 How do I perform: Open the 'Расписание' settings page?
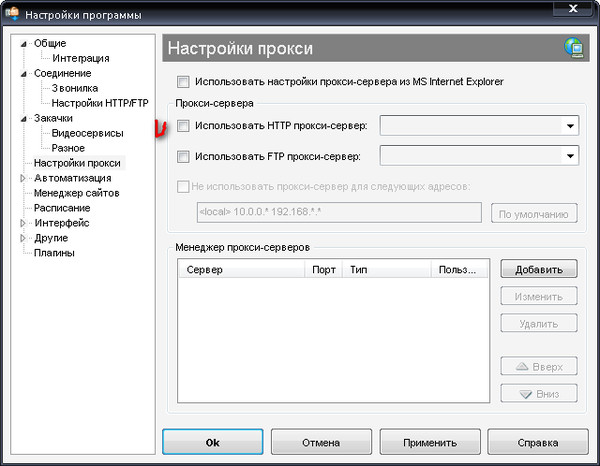click(62, 208)
